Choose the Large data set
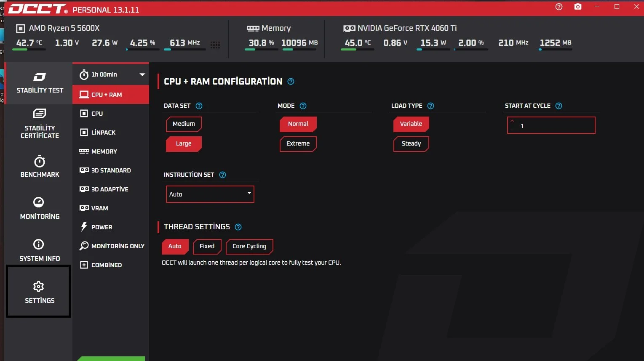Image resolution: width=644 pixels, height=361 pixels. pos(184,144)
